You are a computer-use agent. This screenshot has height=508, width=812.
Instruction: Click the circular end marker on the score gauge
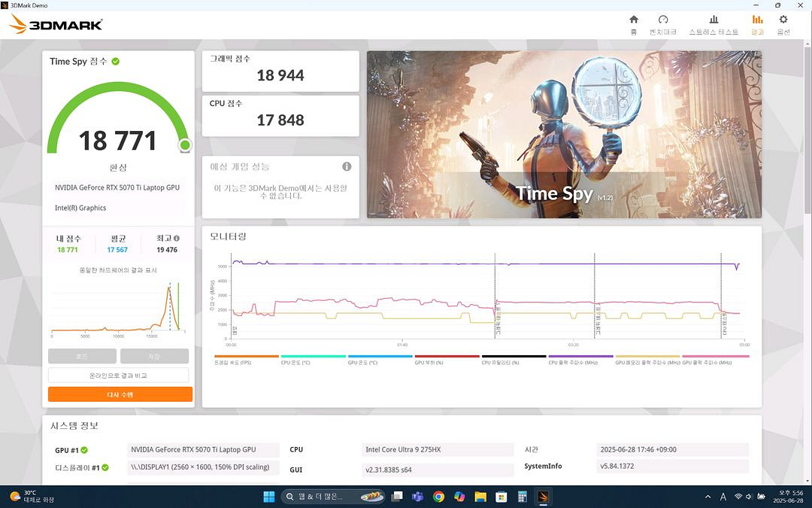tap(185, 146)
